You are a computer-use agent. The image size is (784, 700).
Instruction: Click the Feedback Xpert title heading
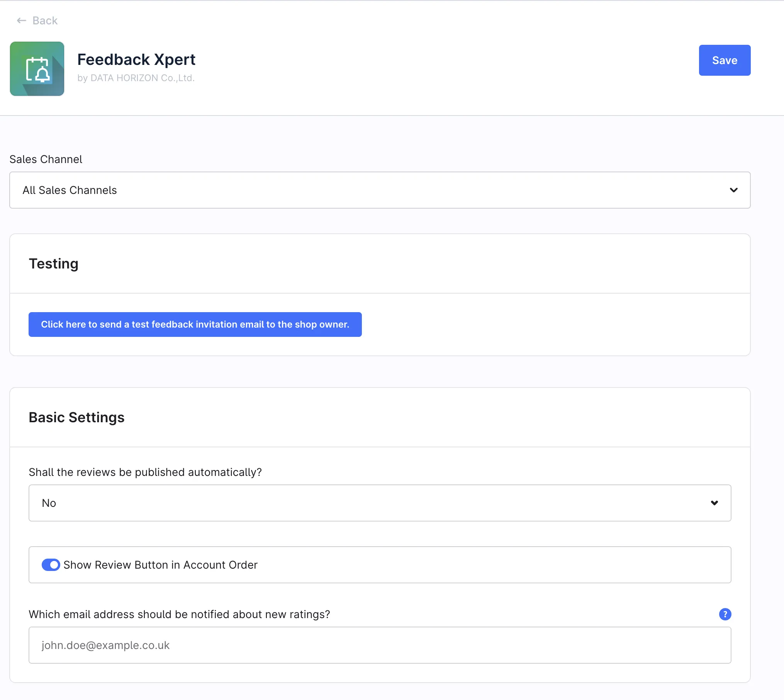[x=136, y=59]
